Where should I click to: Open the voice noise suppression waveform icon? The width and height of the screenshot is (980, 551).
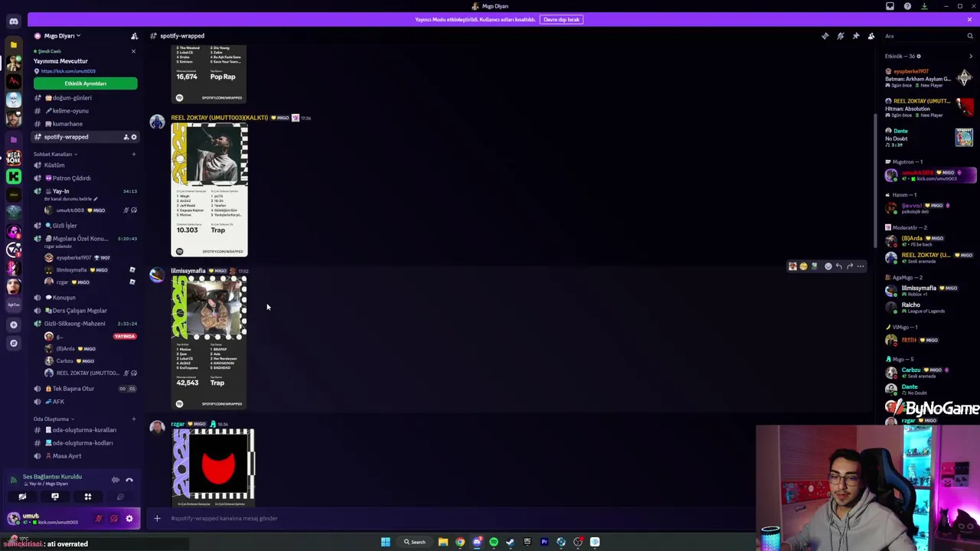(115, 480)
